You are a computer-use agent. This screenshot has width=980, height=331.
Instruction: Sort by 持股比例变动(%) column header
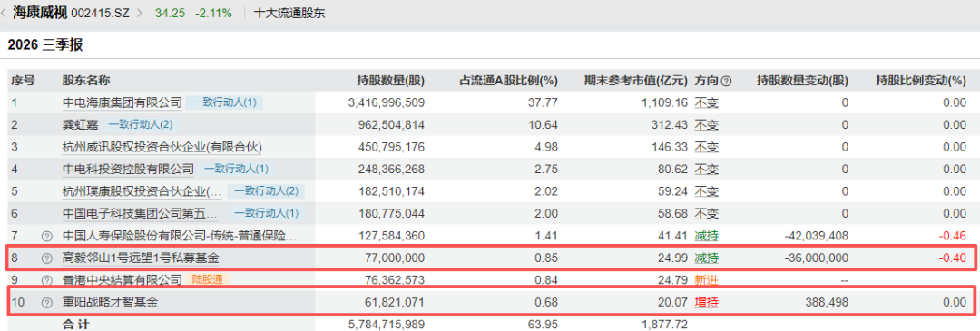[921, 81]
